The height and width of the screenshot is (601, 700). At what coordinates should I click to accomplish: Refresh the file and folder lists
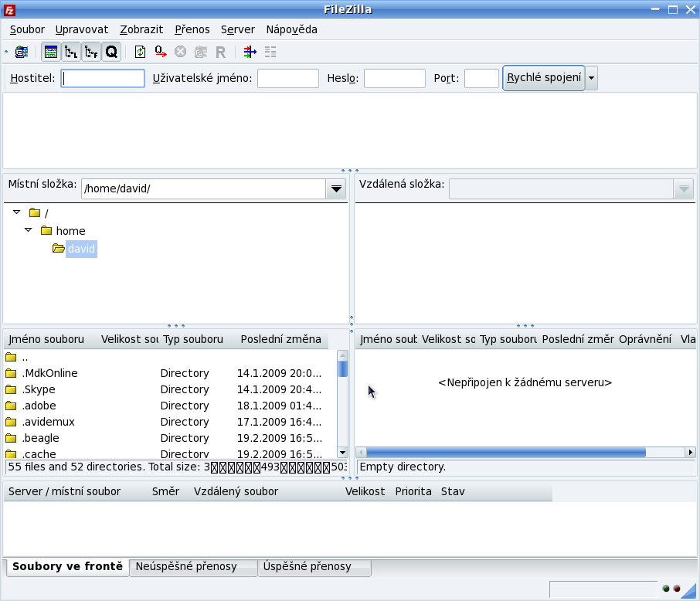pos(140,52)
